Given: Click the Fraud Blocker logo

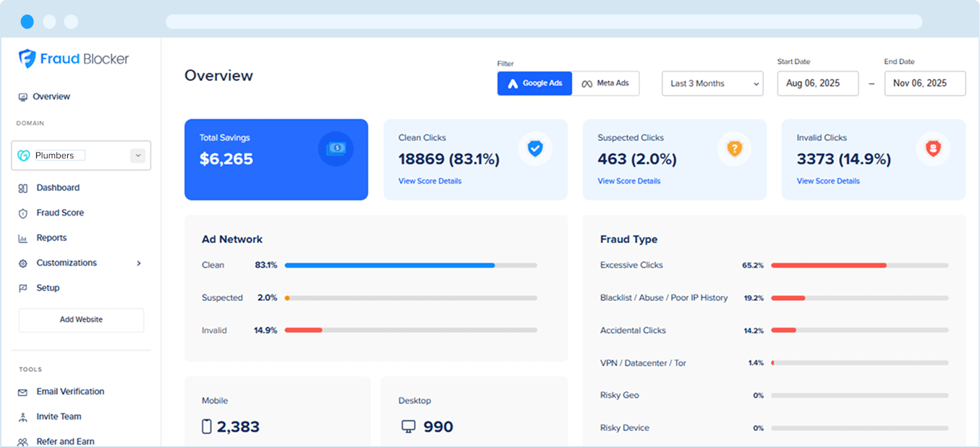Looking at the screenshot, I should coord(72,59).
